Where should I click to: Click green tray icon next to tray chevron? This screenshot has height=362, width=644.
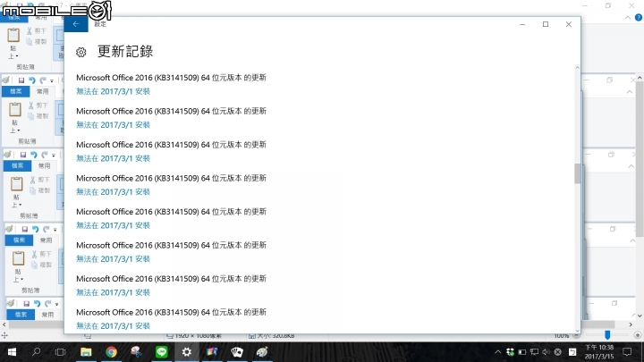coord(510,352)
